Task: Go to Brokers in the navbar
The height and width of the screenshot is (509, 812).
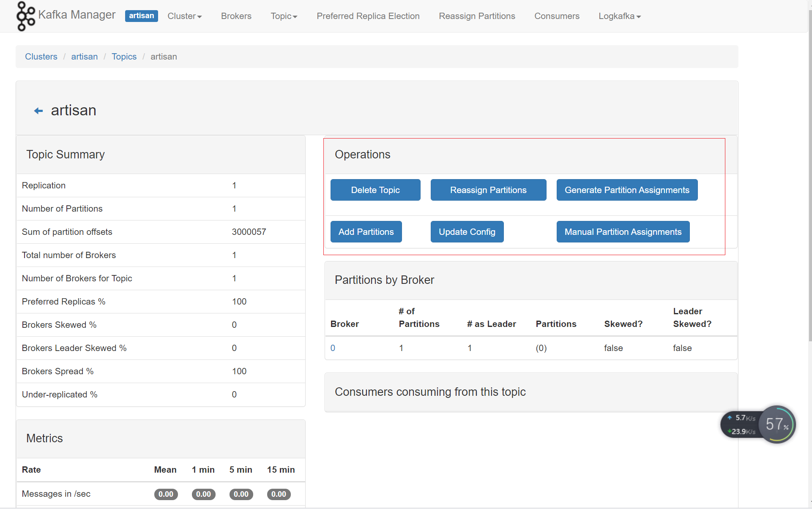Action: point(236,16)
